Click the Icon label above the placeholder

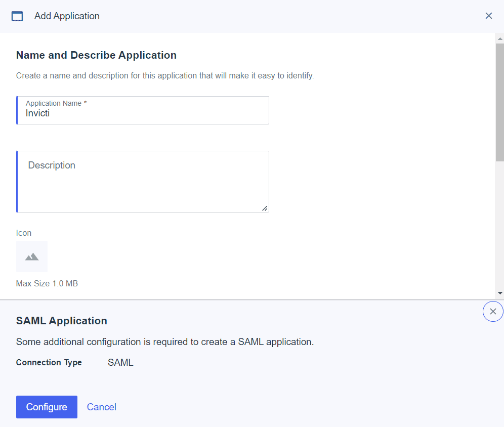(x=23, y=233)
